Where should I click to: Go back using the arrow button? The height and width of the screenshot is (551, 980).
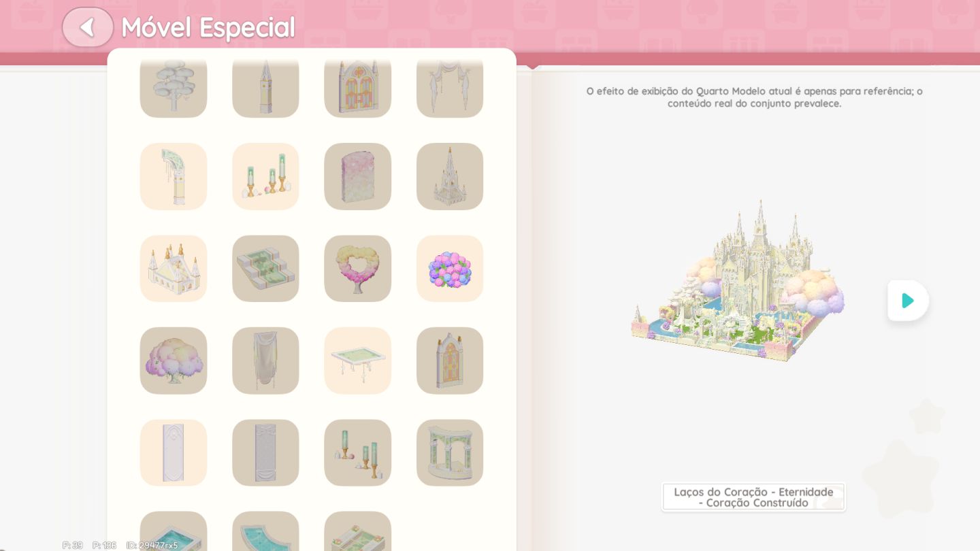[88, 27]
